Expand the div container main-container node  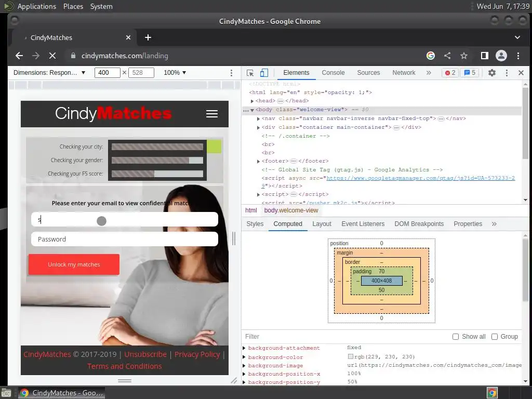click(x=258, y=128)
